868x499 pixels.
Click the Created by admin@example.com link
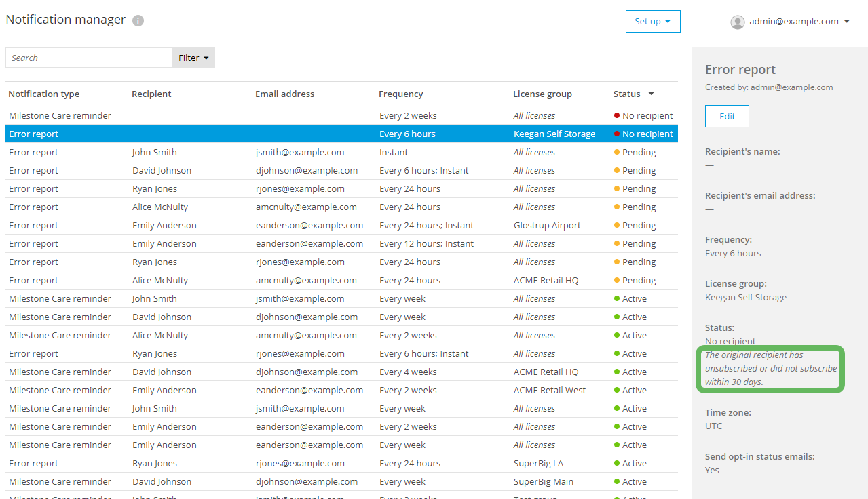[768, 87]
